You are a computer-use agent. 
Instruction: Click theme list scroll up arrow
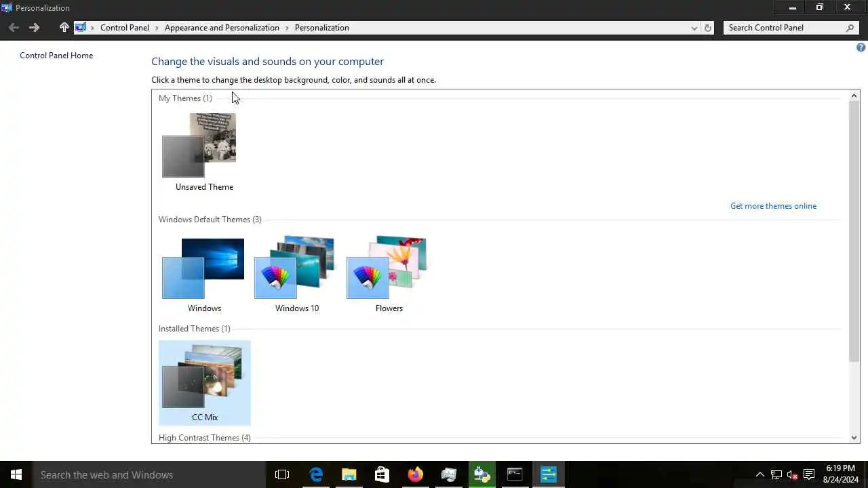click(x=854, y=96)
